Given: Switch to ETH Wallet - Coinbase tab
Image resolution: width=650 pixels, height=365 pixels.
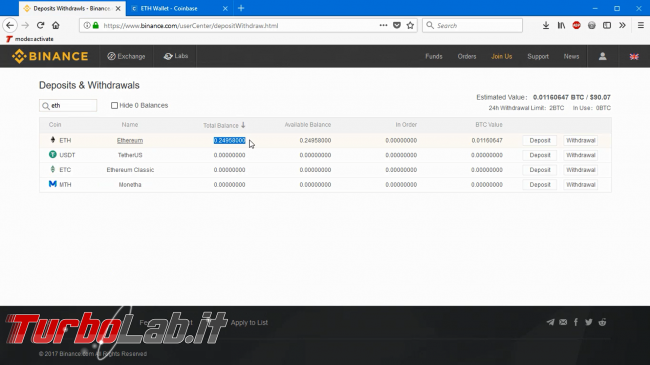Looking at the screenshot, I should (x=178, y=8).
